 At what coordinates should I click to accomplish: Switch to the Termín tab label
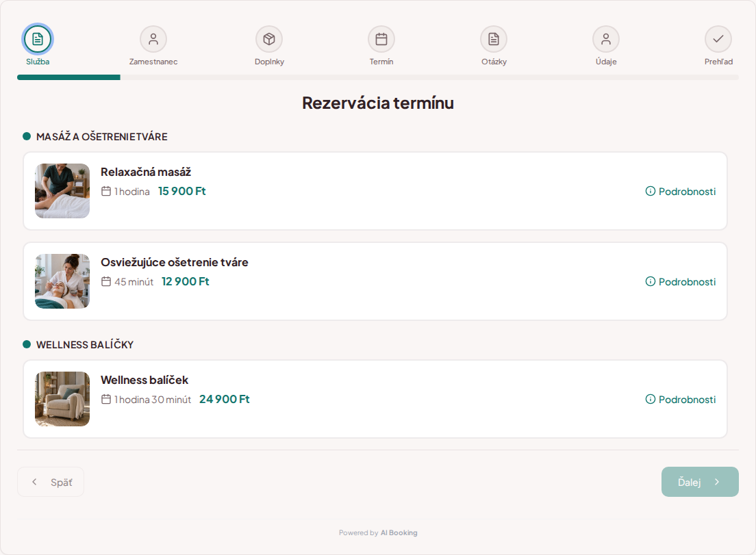(381, 62)
